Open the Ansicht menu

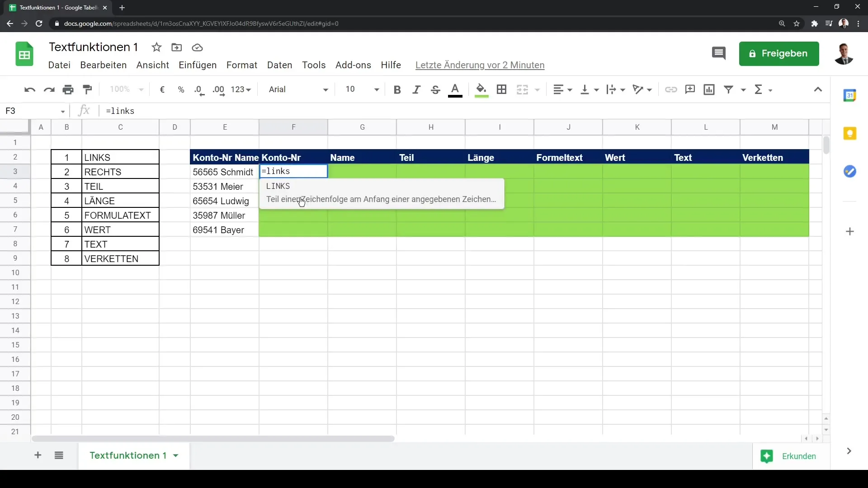point(153,65)
